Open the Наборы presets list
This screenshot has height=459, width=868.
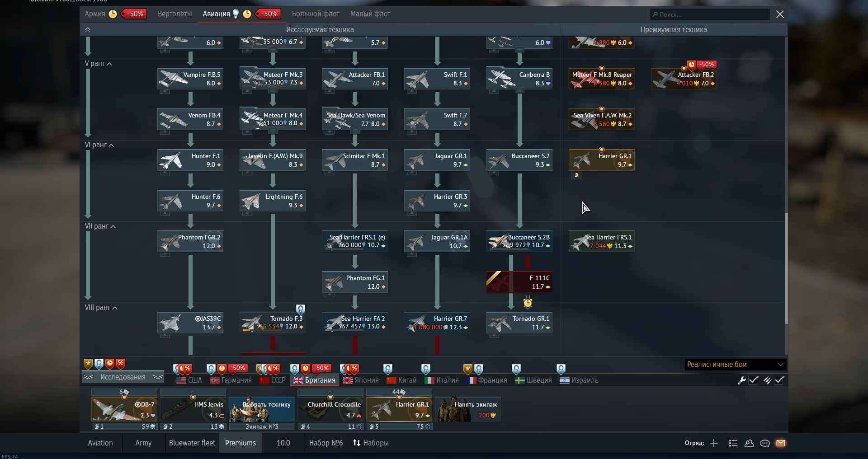point(371,443)
